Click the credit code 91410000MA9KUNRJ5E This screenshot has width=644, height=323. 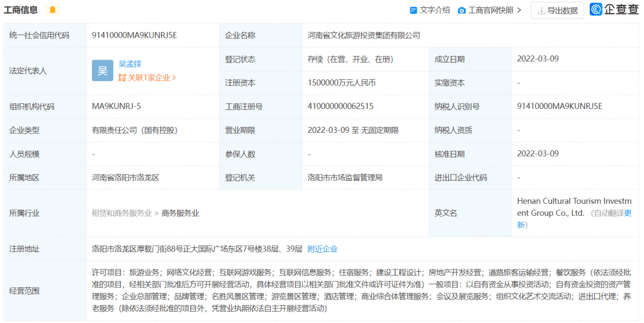pos(134,35)
